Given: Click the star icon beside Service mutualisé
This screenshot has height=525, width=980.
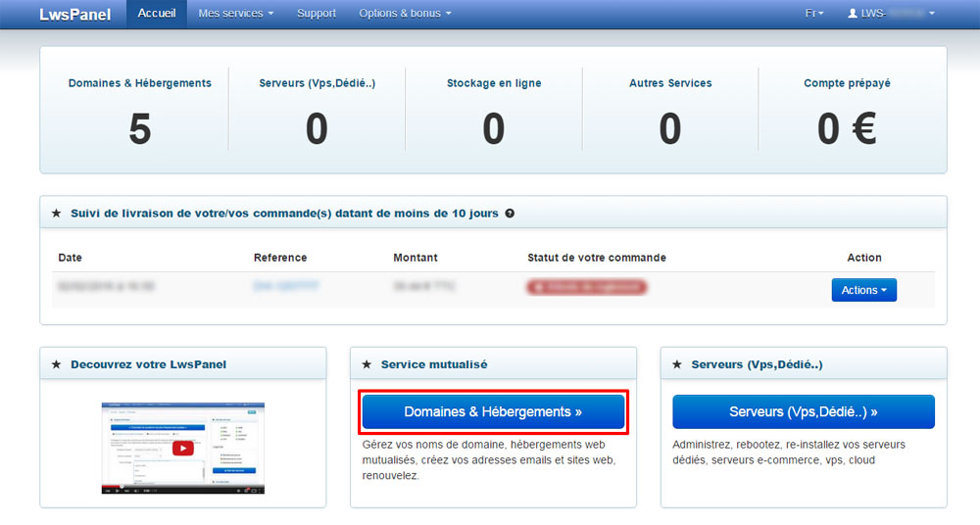Looking at the screenshot, I should click(367, 364).
